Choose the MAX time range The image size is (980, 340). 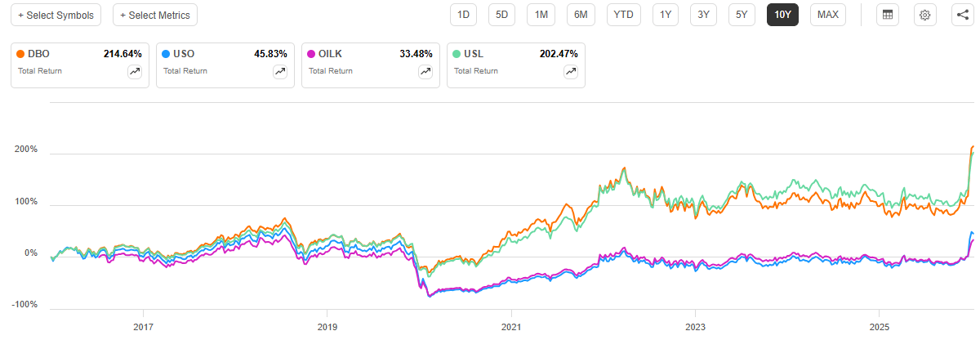[x=827, y=15]
